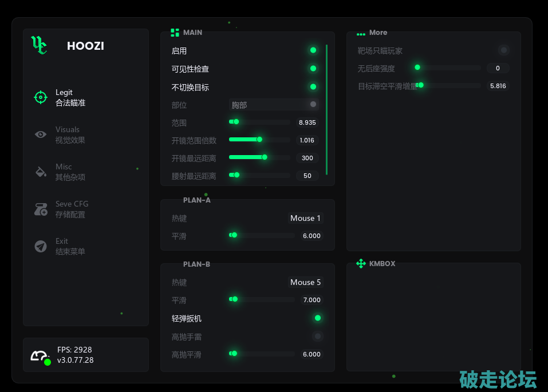Click the MAIN section grid icon
The width and height of the screenshot is (548, 392).
[175, 33]
